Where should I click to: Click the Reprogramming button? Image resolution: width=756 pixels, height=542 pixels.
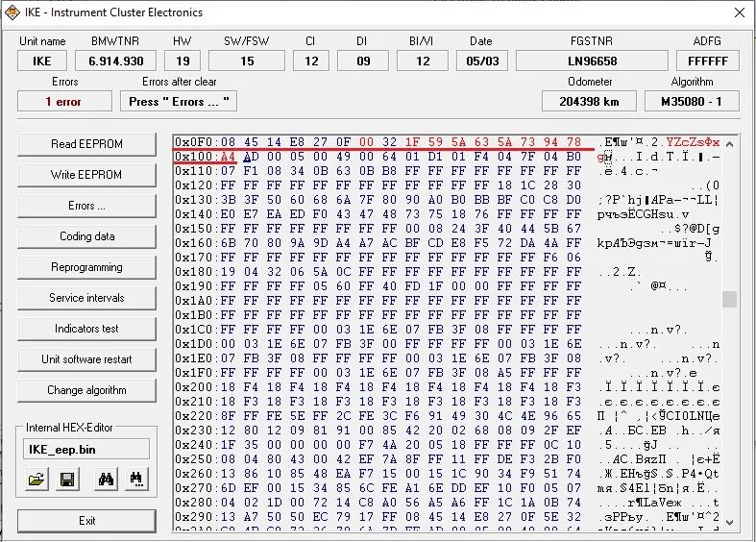(x=86, y=267)
